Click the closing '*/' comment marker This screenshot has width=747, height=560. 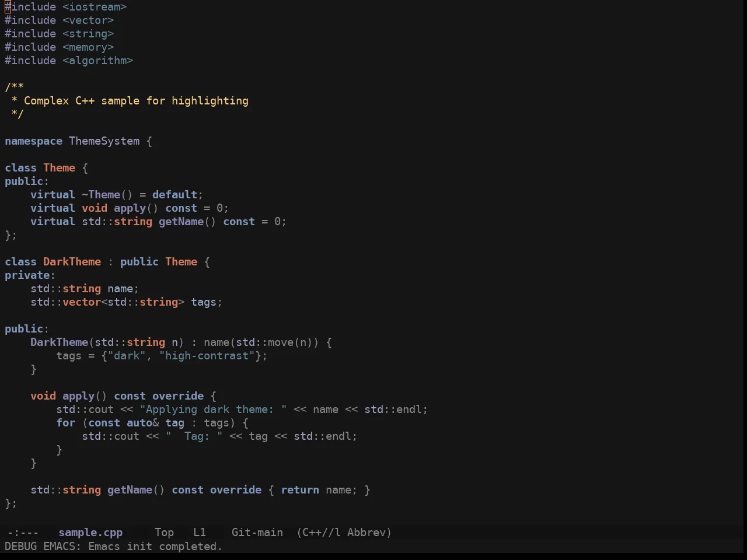[x=18, y=114]
